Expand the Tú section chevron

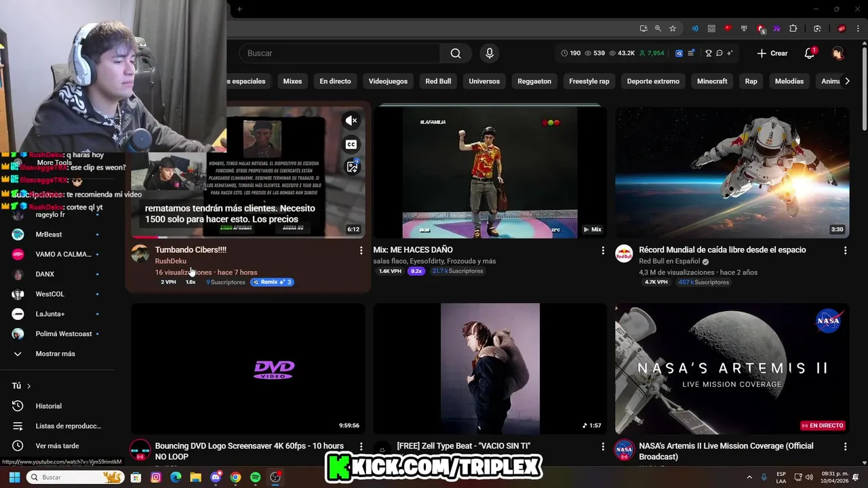(28, 386)
